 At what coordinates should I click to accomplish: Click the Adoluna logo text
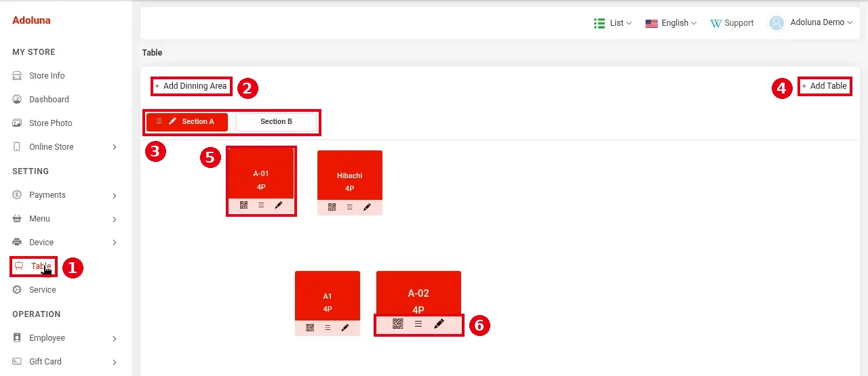(31, 20)
